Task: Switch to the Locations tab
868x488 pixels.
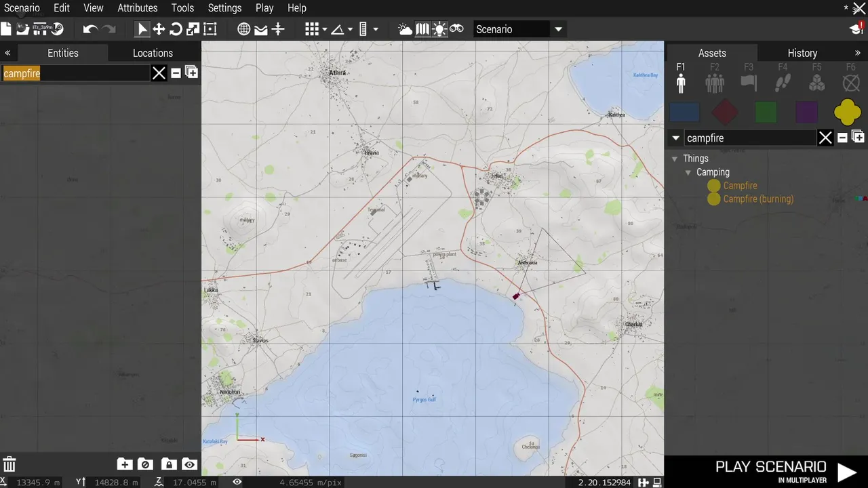Action: (x=153, y=53)
